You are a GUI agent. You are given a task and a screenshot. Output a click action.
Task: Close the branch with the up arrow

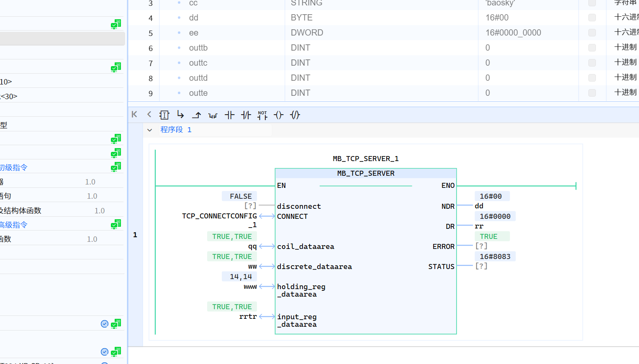197,115
